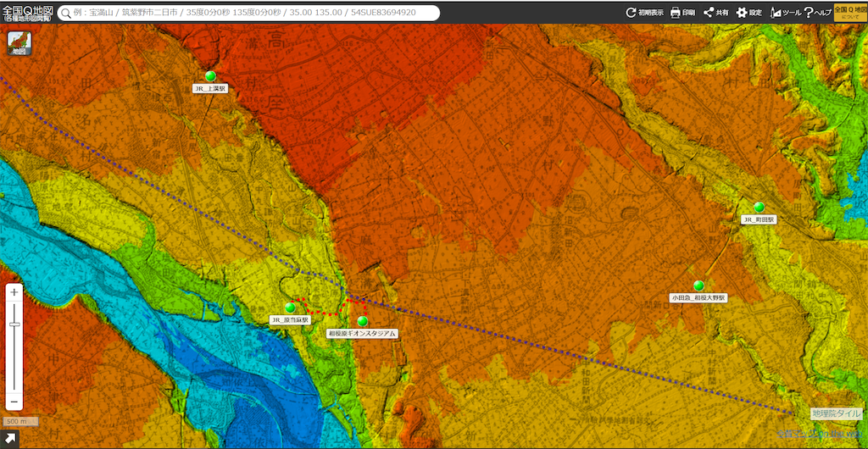Zoom out with the minus button

[14, 402]
